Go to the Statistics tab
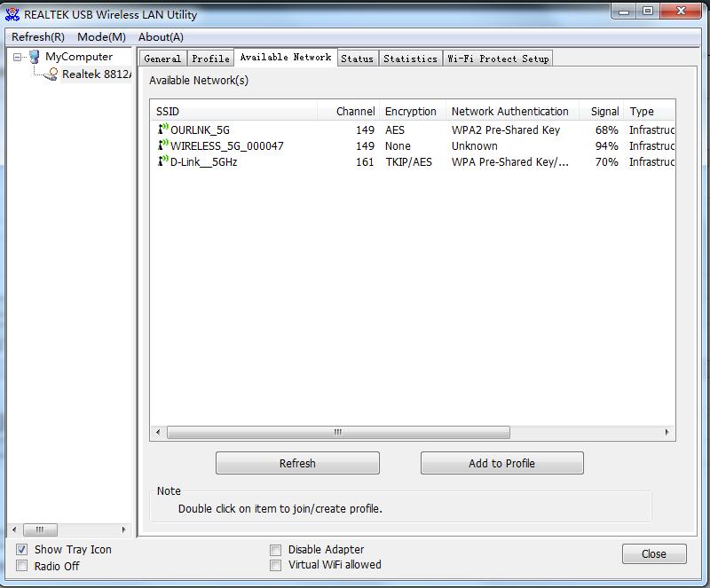This screenshot has height=588, width=710. pyautogui.click(x=411, y=59)
